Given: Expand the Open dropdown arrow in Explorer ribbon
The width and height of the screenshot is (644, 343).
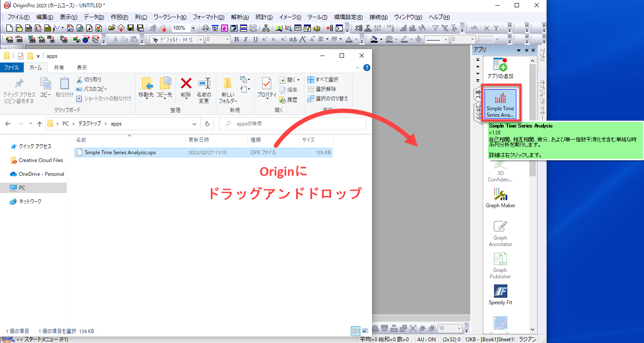Looking at the screenshot, I should [299, 80].
